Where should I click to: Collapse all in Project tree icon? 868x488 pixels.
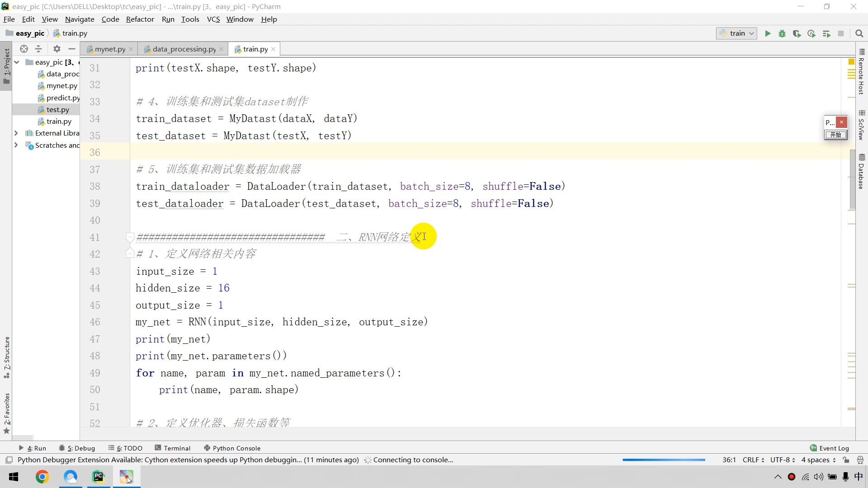[38, 49]
